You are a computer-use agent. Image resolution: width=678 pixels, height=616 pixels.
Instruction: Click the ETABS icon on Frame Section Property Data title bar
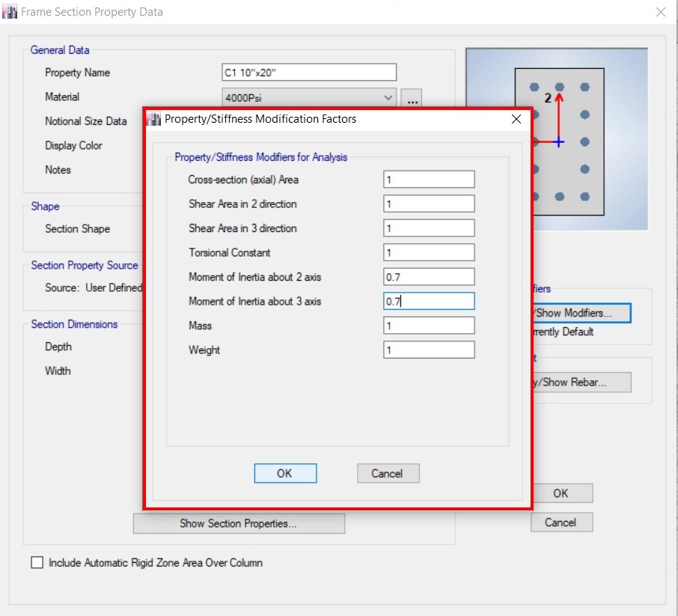[10, 11]
